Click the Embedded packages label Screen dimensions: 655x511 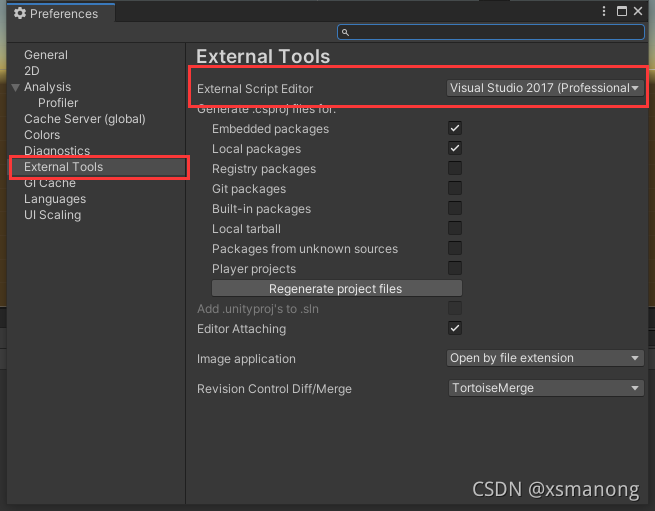pyautogui.click(x=270, y=129)
